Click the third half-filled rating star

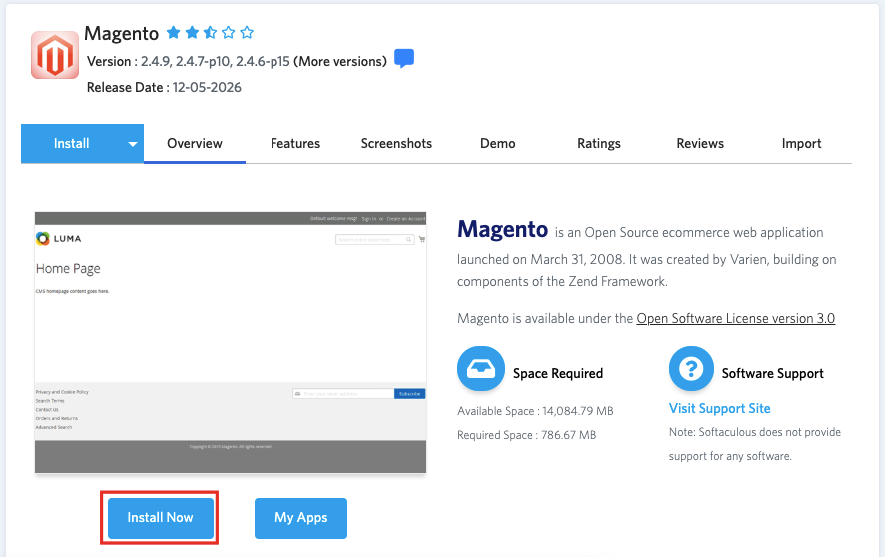click(x=210, y=33)
